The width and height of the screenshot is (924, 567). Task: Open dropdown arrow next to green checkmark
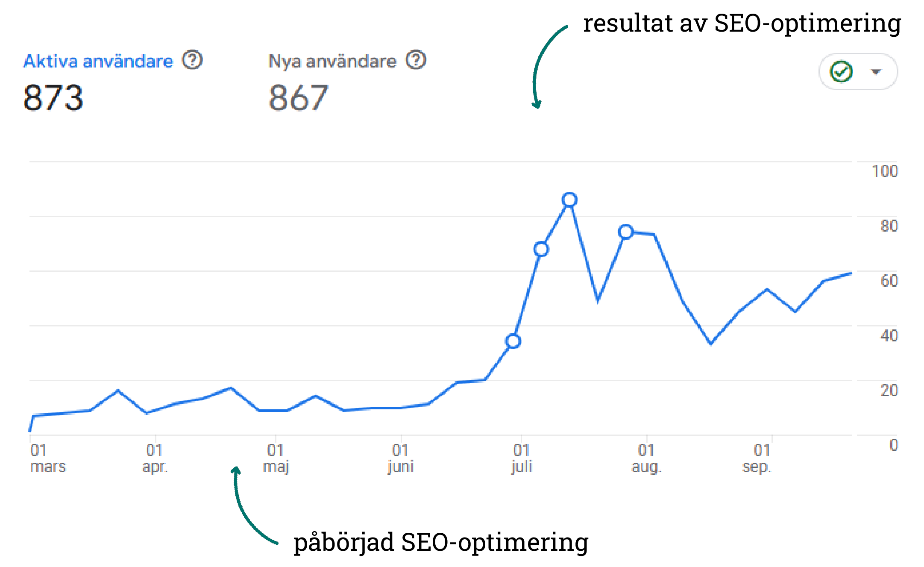[876, 71]
